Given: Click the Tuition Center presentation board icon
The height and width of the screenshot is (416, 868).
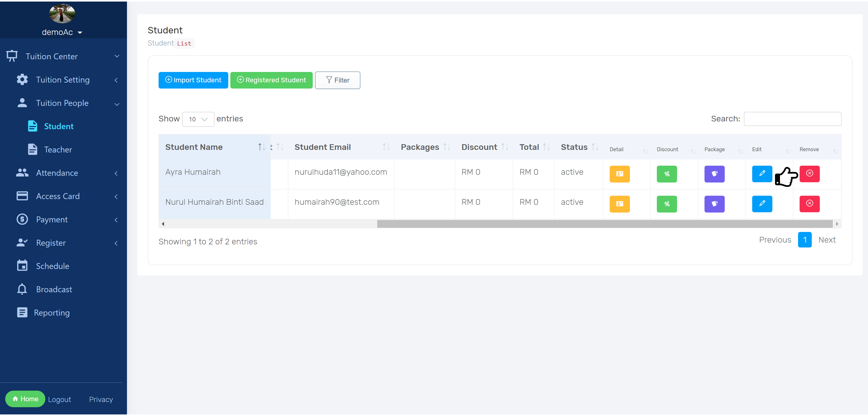Looking at the screenshot, I should pos(12,56).
